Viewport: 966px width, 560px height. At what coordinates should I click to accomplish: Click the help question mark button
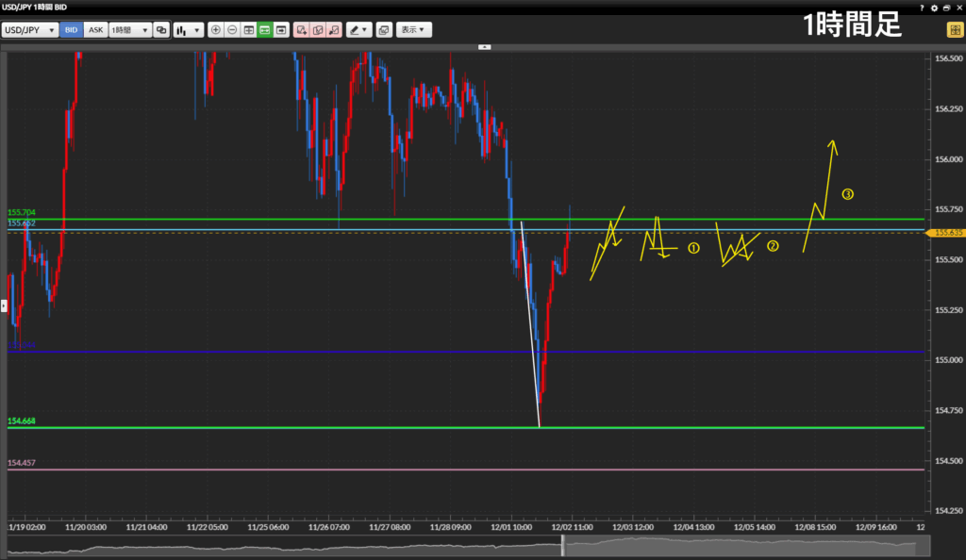click(x=922, y=8)
